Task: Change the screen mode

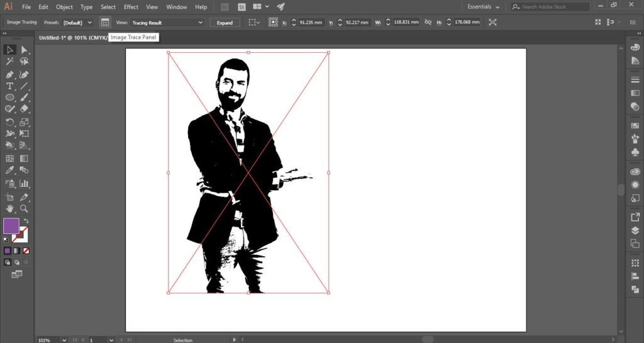Action: pos(17,274)
